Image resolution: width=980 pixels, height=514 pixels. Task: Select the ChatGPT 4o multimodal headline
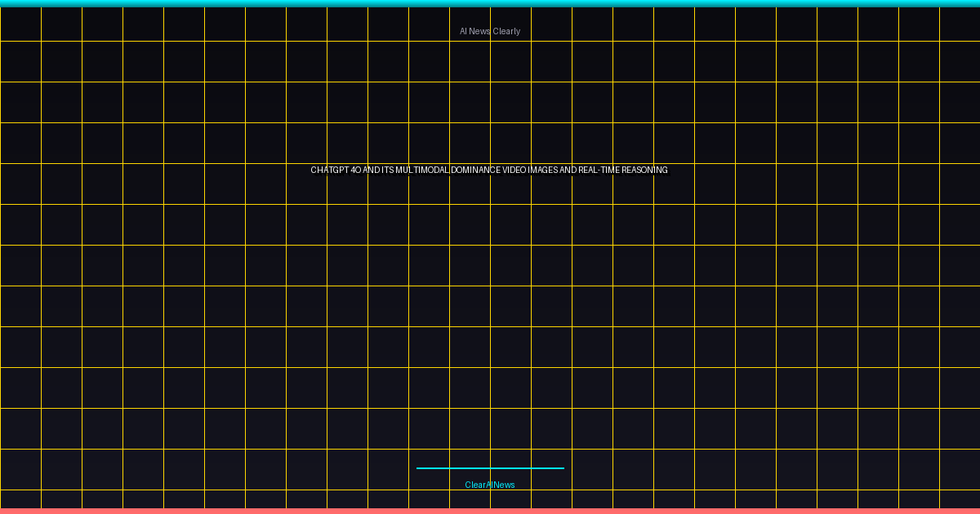tap(489, 171)
